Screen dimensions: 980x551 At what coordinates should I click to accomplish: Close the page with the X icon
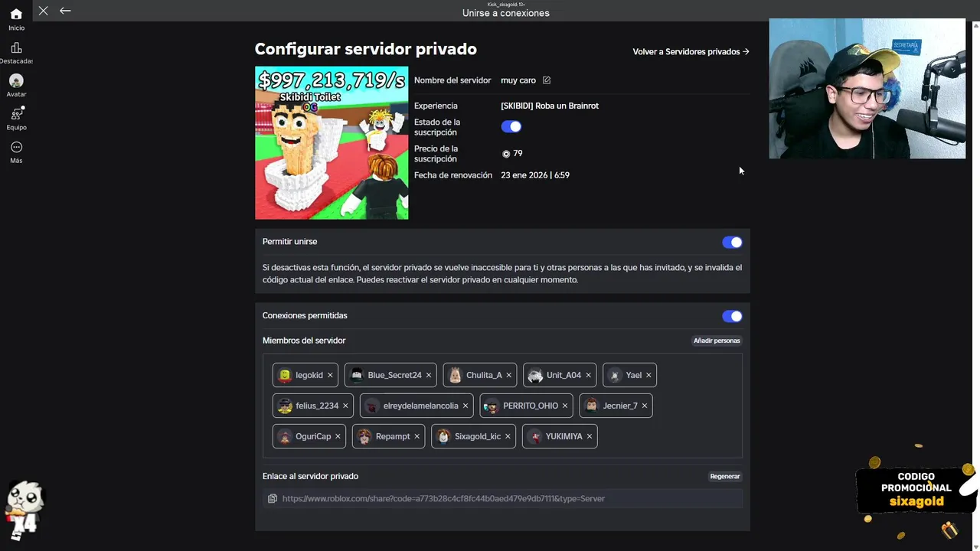(44, 11)
